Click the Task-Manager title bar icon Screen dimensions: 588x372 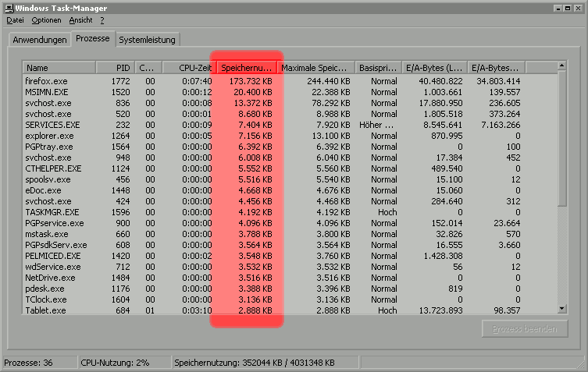[x=9, y=8]
